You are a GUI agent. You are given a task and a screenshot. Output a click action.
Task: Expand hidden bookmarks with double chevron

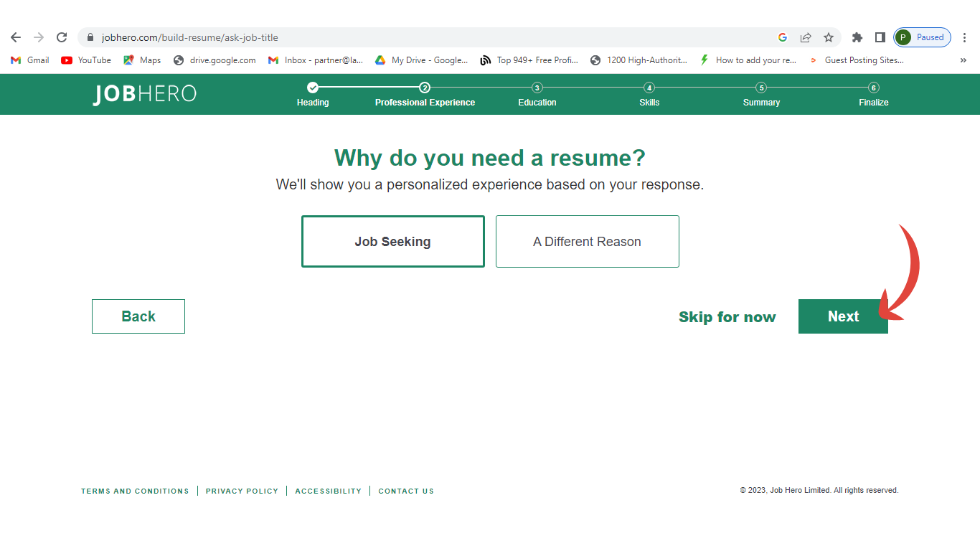click(963, 60)
